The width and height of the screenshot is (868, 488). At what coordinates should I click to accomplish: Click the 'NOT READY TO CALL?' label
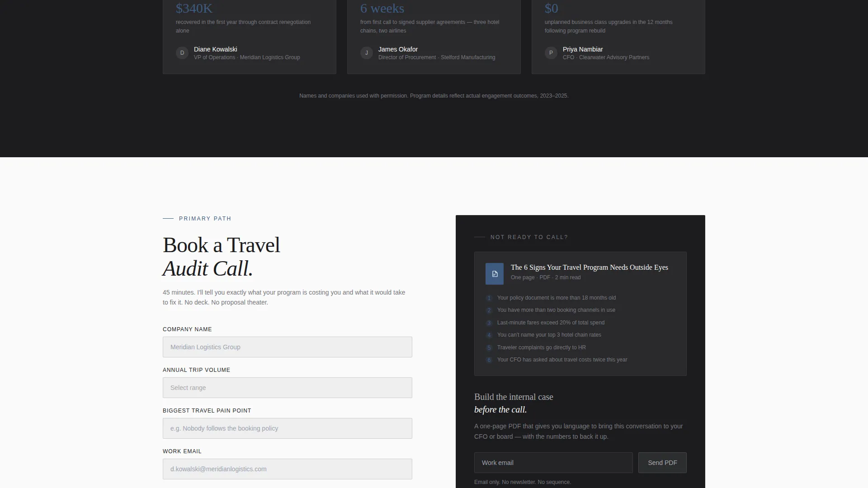click(x=529, y=237)
